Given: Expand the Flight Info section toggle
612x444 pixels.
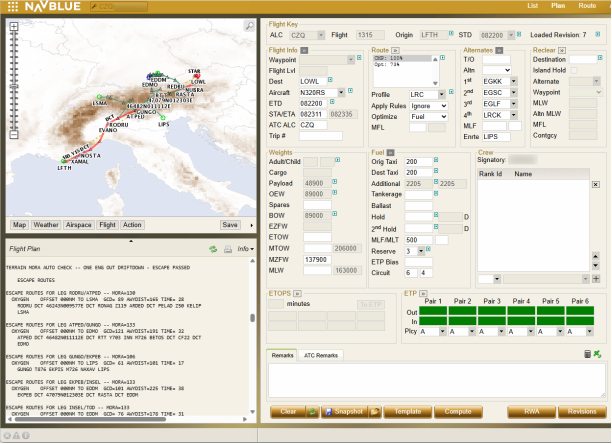Looking at the screenshot, I should (x=305, y=48).
